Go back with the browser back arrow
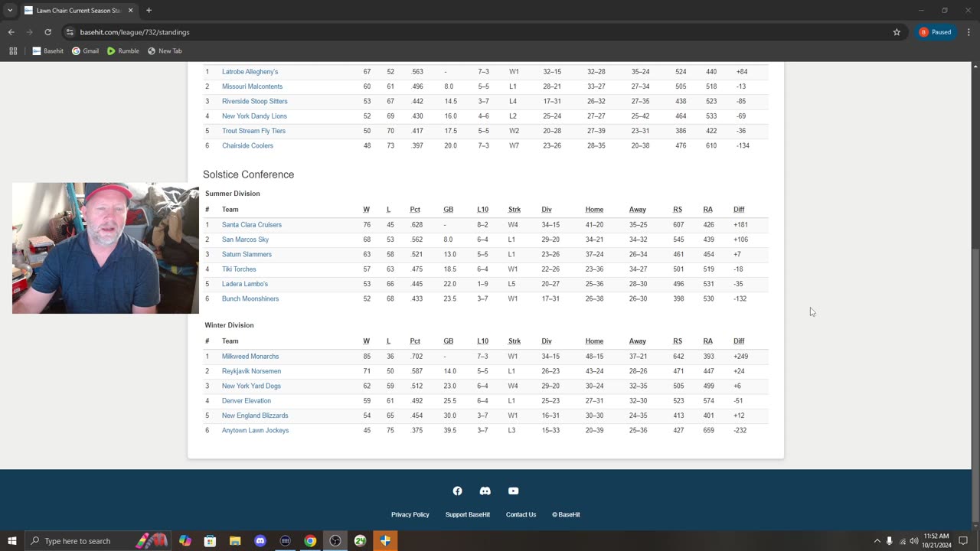 coord(11,32)
